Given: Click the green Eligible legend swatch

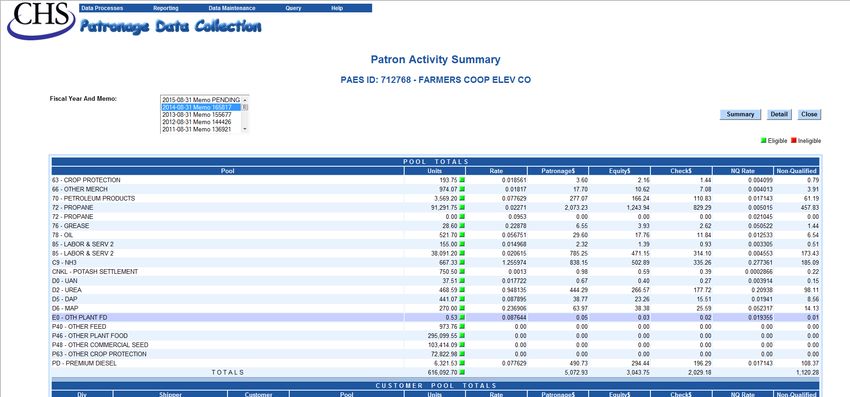Looking at the screenshot, I should coord(764,141).
